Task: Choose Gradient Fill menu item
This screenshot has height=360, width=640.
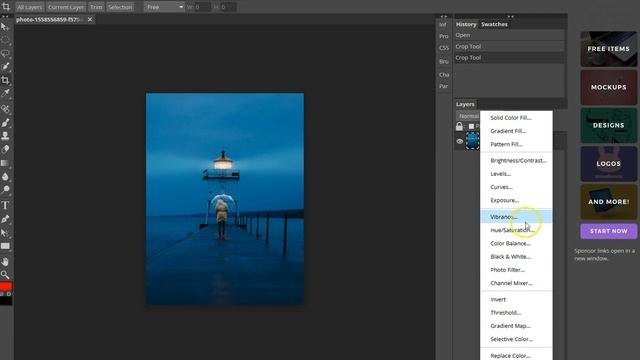Action: 516,131
